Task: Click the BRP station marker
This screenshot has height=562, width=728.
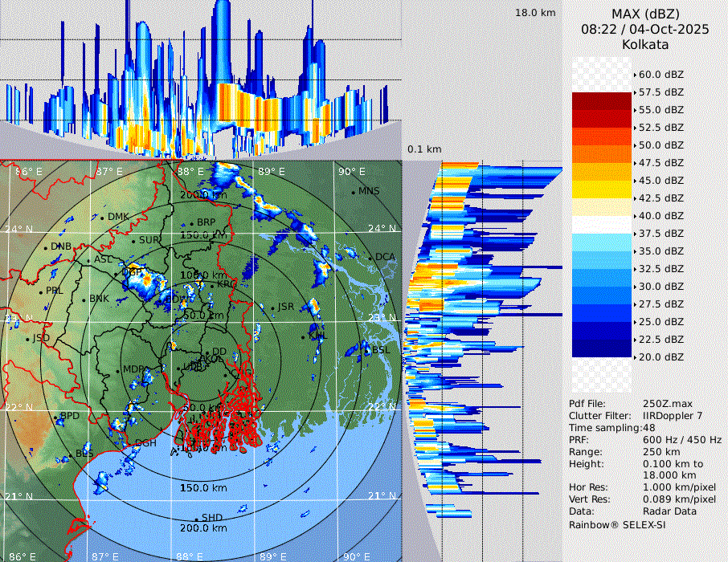Action: (192, 222)
